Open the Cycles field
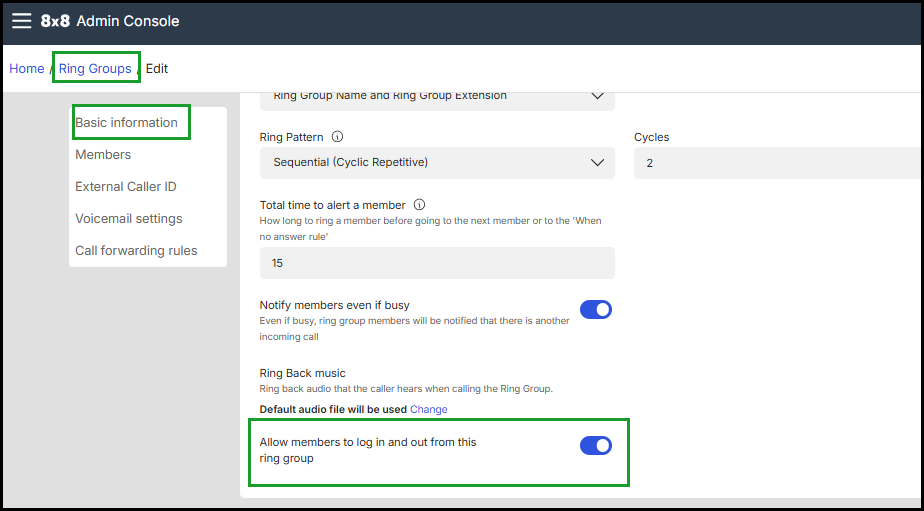The height and width of the screenshot is (511, 924). tap(777, 163)
